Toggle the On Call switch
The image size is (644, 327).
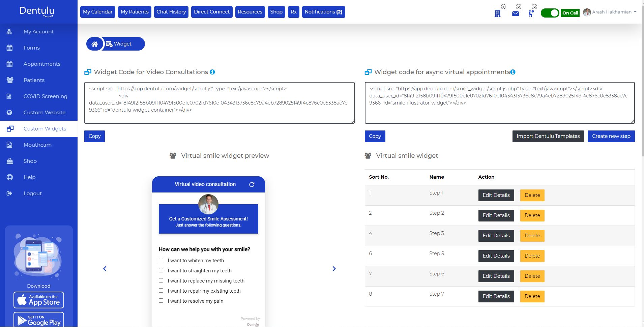[550, 13]
